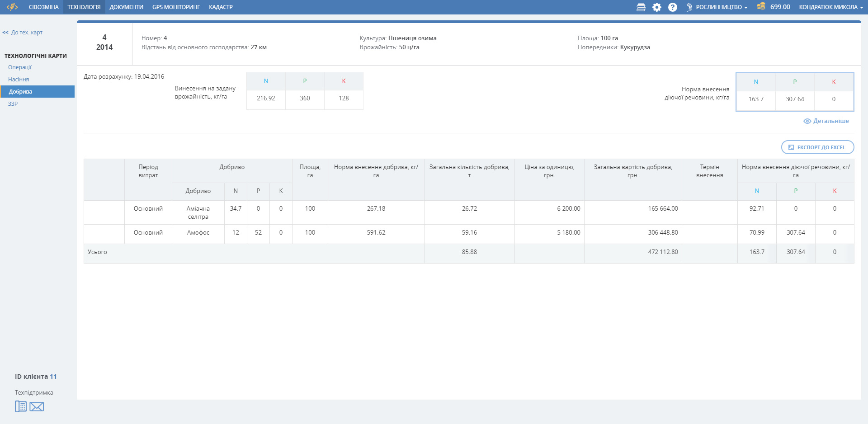The image size is (868, 424).
Task: Click the coins balance icon
Action: click(761, 7)
